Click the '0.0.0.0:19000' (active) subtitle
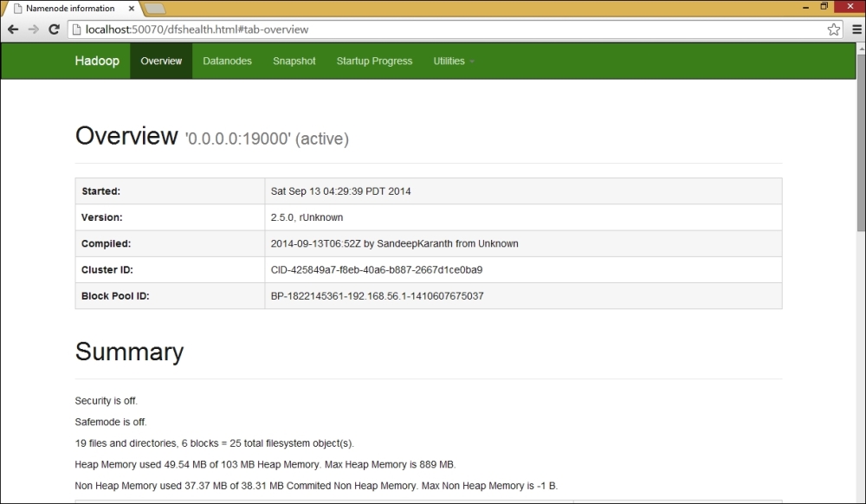 pyautogui.click(x=267, y=139)
